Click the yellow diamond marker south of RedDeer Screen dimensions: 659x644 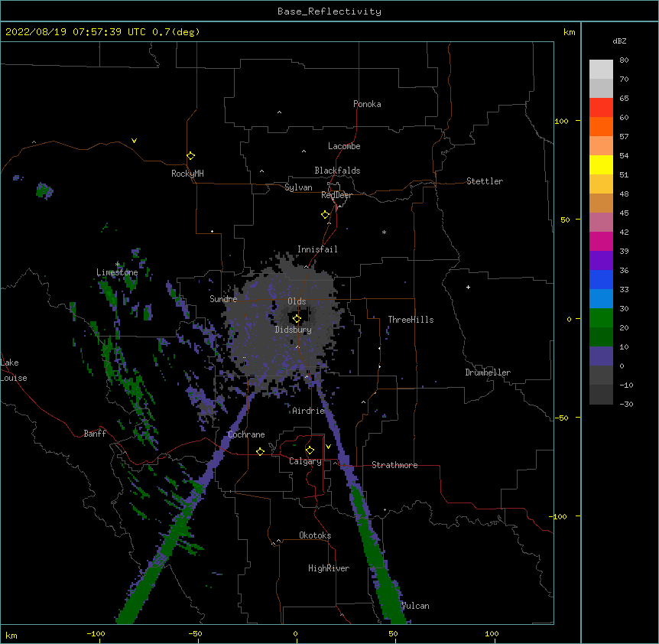tap(326, 215)
